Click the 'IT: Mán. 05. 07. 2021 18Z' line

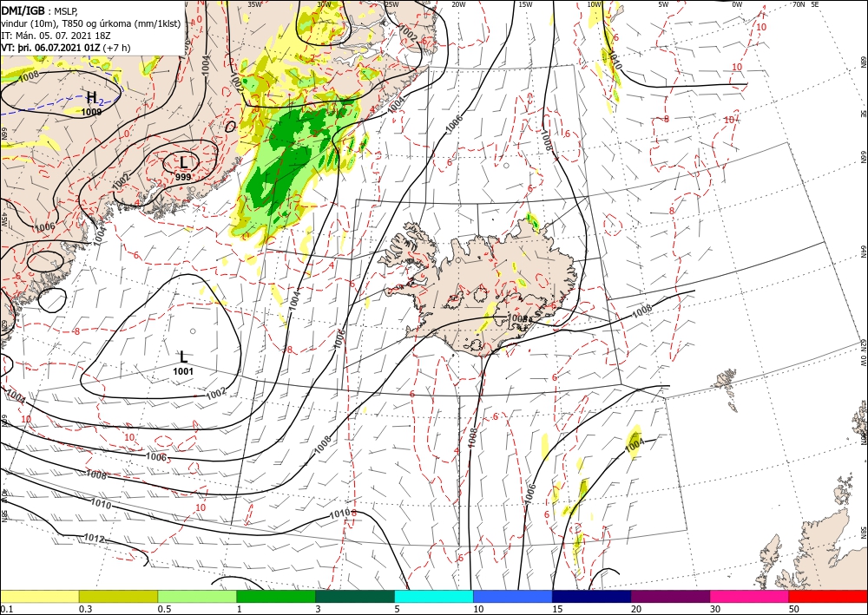pyautogui.click(x=56, y=35)
